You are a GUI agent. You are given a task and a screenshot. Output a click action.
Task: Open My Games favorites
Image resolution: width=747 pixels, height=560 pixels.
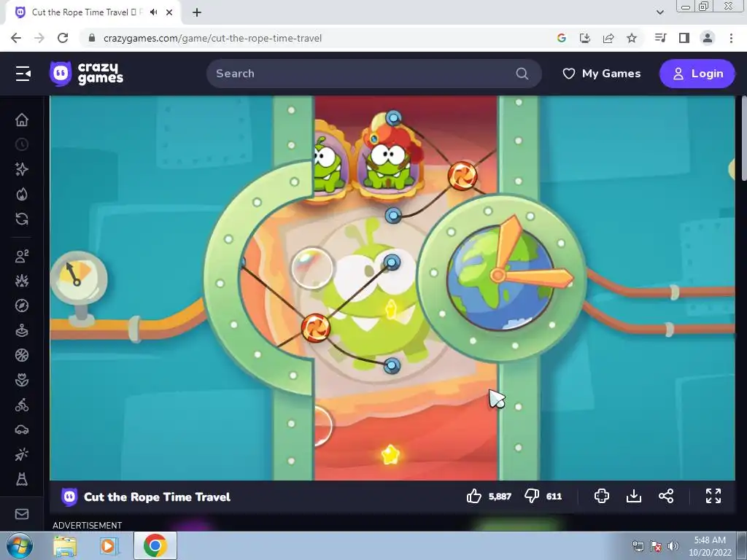pos(602,74)
